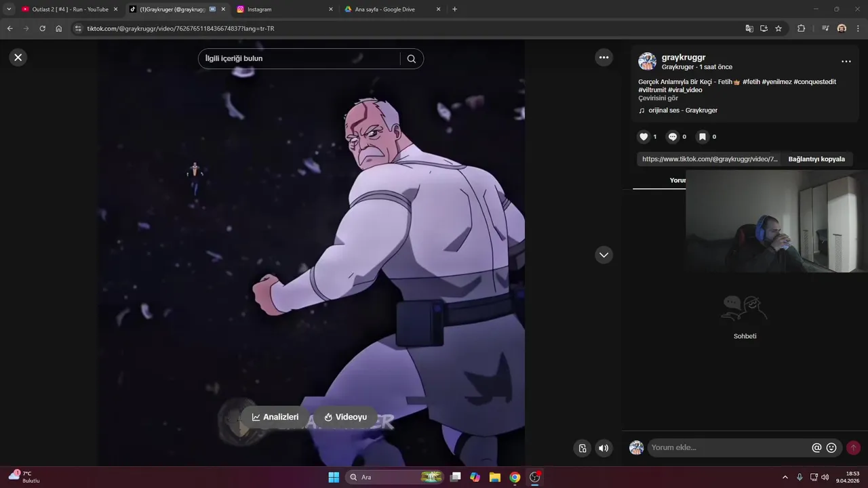
Task: Insert mention with @ icon
Action: [x=816, y=448]
